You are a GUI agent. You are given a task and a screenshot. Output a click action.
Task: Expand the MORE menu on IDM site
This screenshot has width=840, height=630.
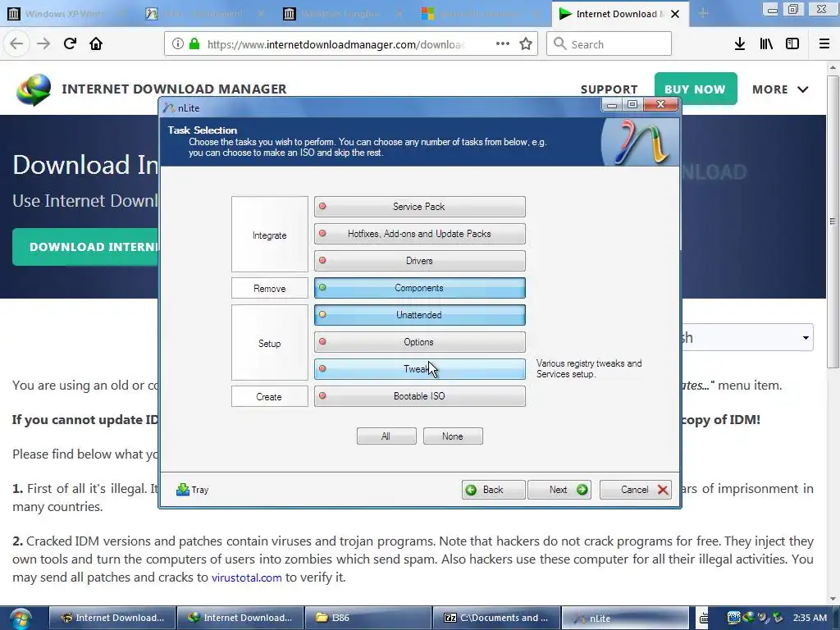click(x=780, y=89)
